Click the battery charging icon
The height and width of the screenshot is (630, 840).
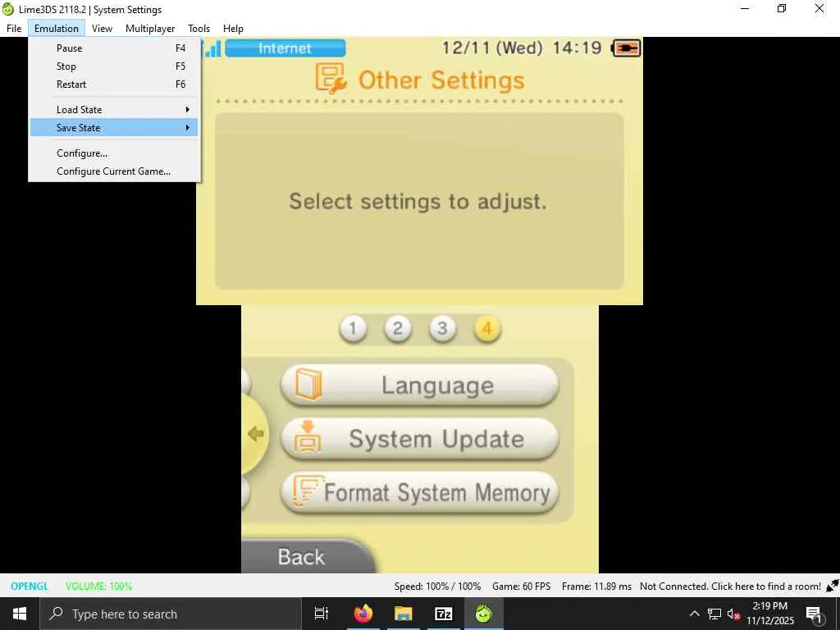626,48
